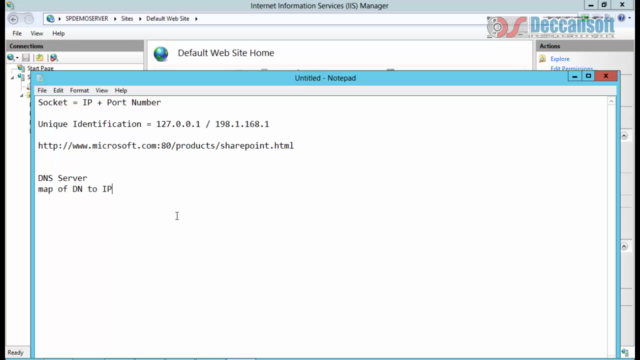Image resolution: width=640 pixels, height=360 pixels.
Task: Collapse first Actions pane section chevron
Action: pos(624,136)
